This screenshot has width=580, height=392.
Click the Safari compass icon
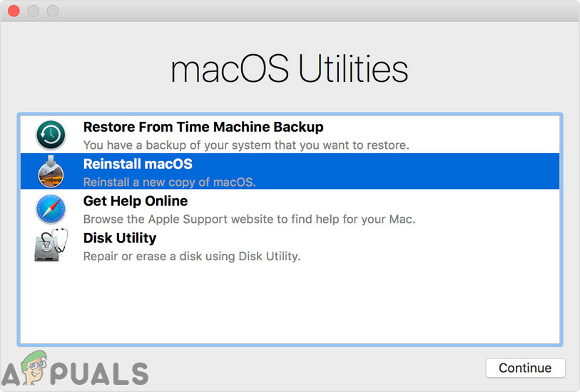click(x=51, y=209)
